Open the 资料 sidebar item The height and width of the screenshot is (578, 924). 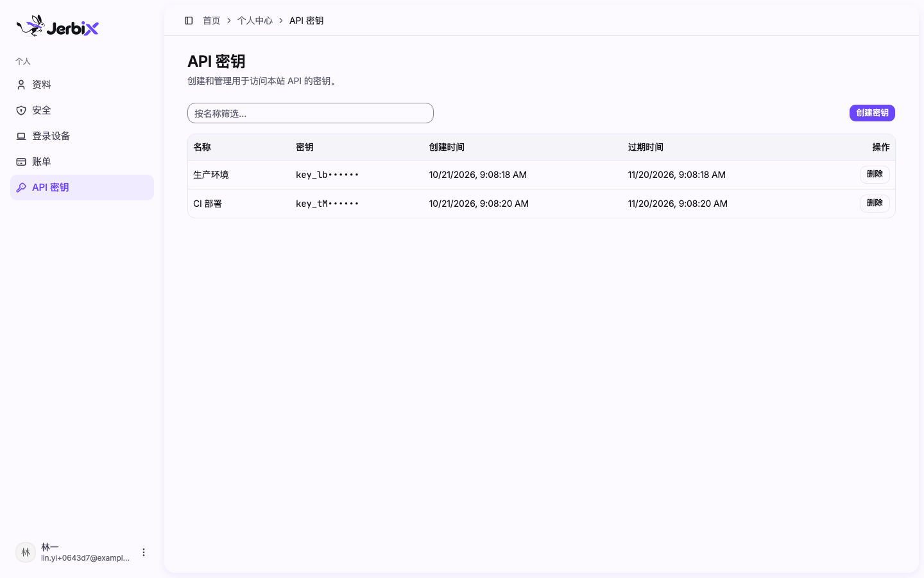82,85
